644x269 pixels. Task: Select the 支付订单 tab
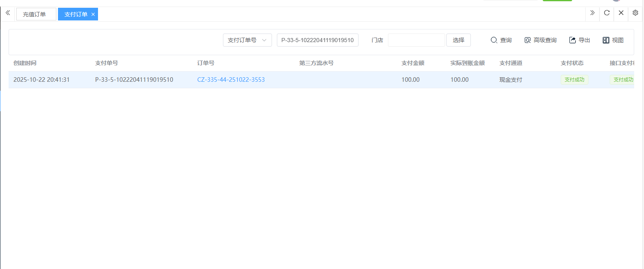click(76, 14)
